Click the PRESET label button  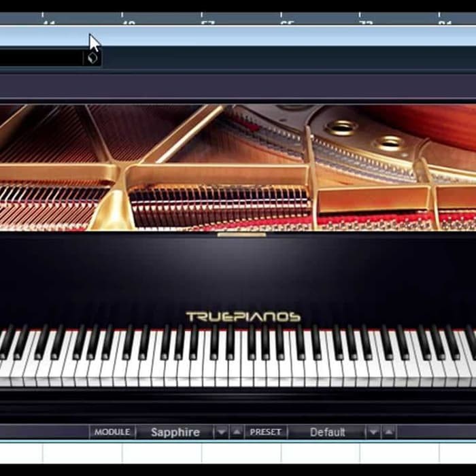coord(265,432)
